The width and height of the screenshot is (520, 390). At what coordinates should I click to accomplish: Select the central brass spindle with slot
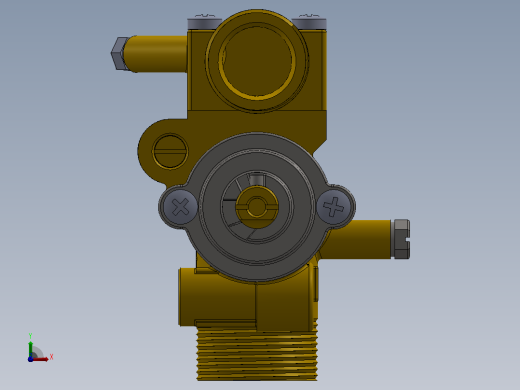pyautogui.click(x=256, y=207)
